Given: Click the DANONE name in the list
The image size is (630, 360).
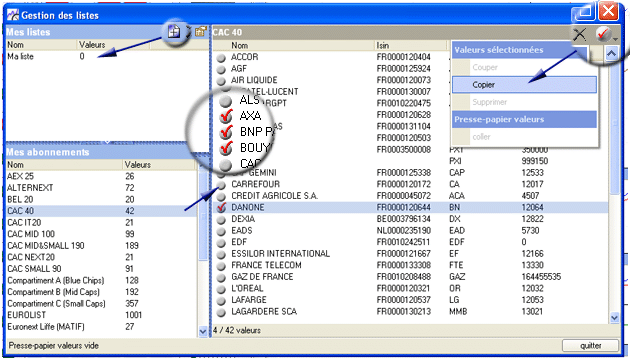Looking at the screenshot, I should (248, 208).
